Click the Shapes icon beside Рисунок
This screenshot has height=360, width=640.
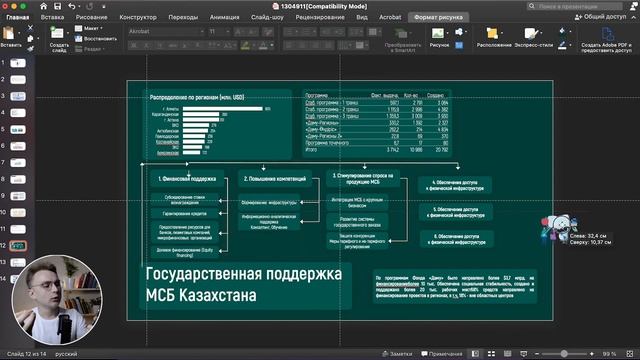459,32
